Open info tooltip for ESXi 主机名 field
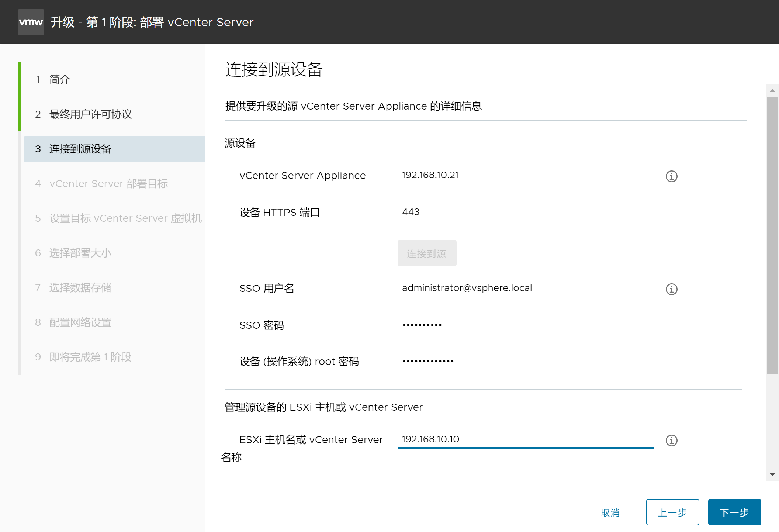The width and height of the screenshot is (779, 532). pyautogui.click(x=671, y=441)
